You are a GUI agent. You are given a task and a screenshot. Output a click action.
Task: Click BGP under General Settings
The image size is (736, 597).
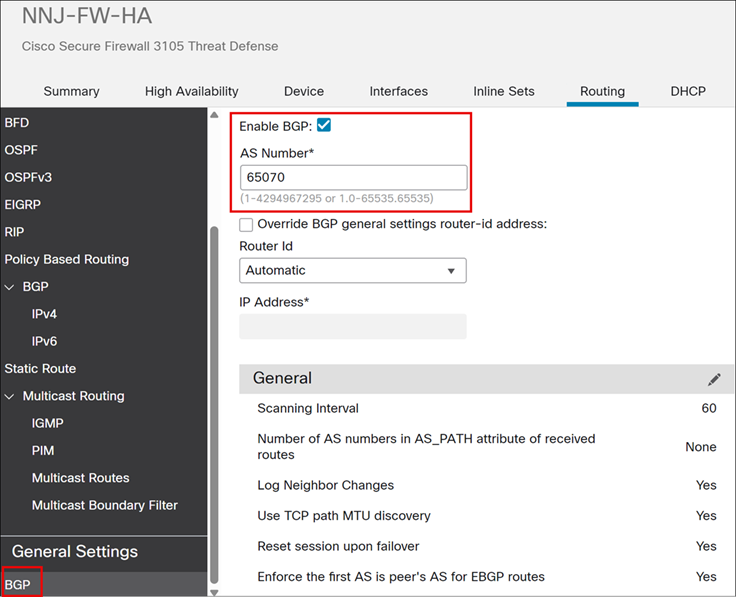pos(18,583)
